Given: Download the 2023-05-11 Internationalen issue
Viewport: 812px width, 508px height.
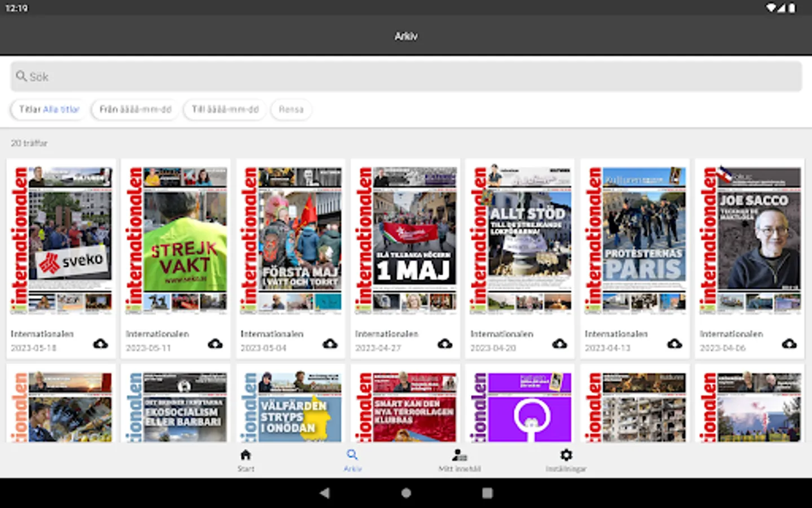Looking at the screenshot, I should pyautogui.click(x=215, y=344).
